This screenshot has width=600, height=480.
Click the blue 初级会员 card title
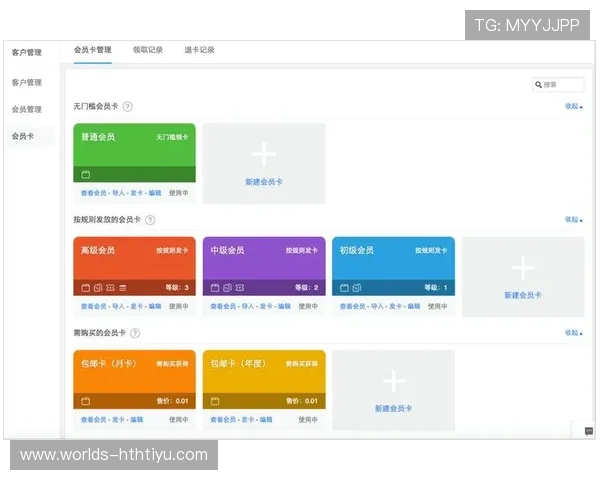tap(357, 250)
